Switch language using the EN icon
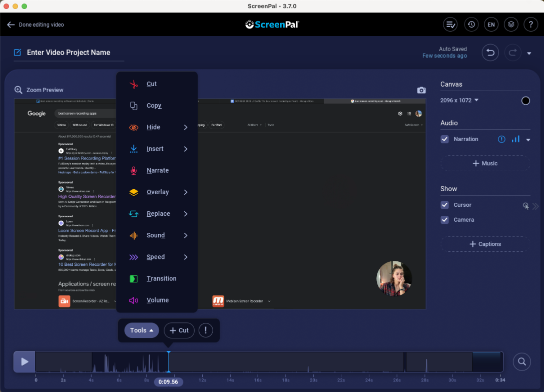 coord(491,24)
